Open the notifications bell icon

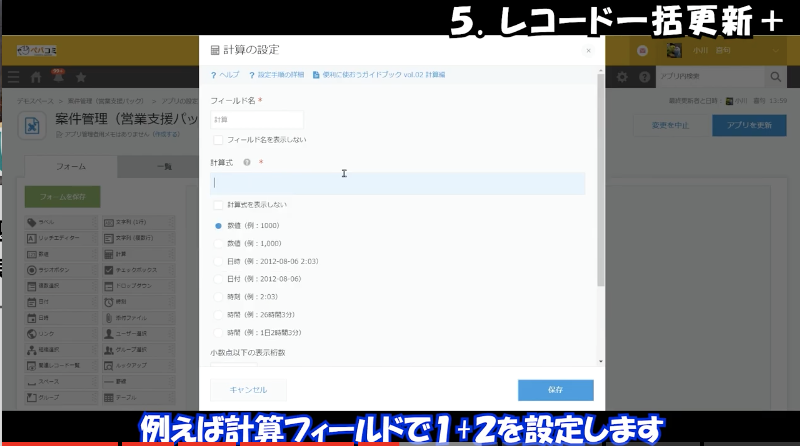[57, 77]
